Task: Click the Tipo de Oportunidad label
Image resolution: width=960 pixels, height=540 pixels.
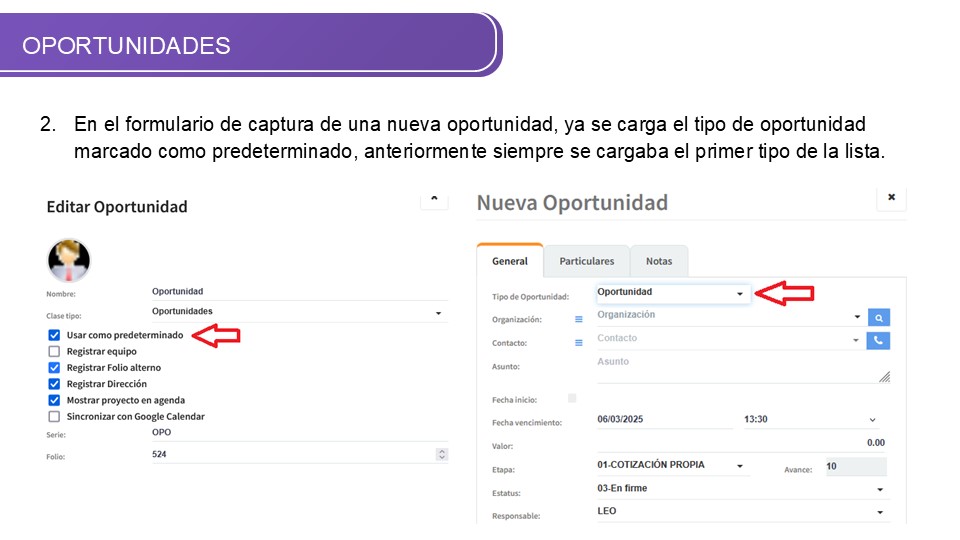Action: [x=530, y=297]
